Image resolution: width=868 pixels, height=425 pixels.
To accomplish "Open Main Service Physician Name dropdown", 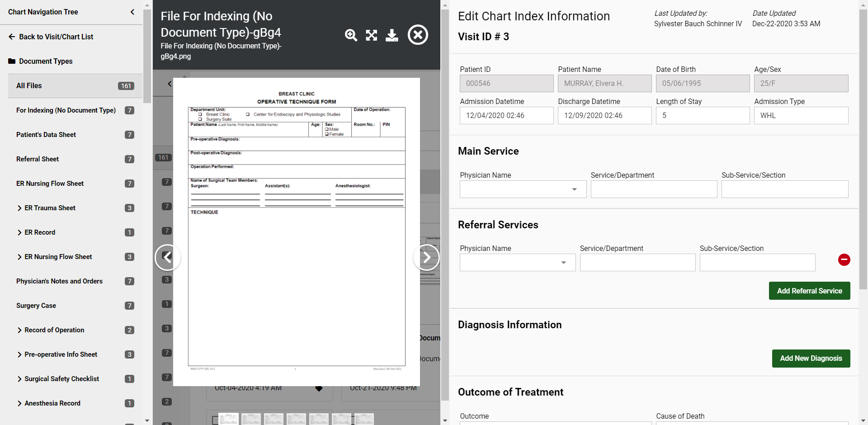I will click(523, 189).
